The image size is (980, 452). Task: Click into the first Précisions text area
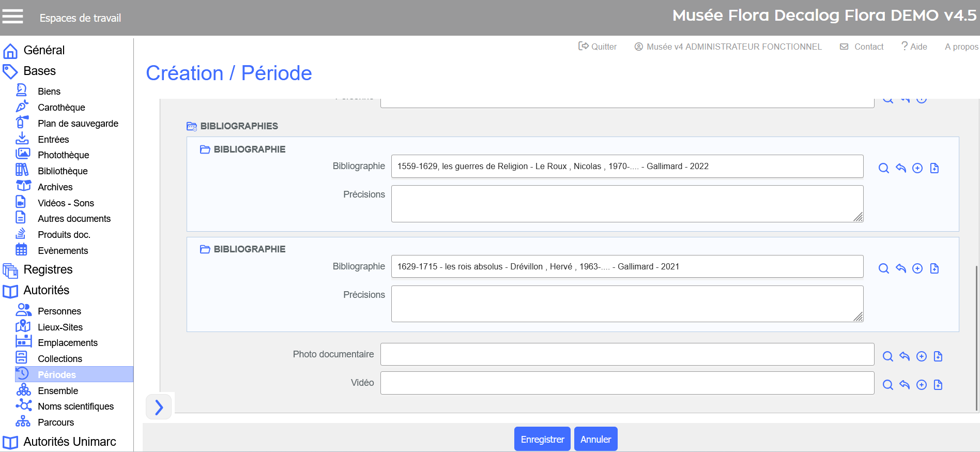pos(626,204)
